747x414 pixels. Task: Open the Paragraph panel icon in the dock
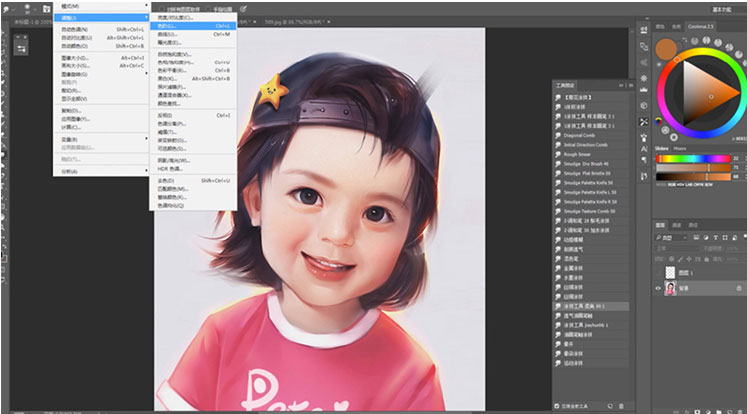coord(644,160)
